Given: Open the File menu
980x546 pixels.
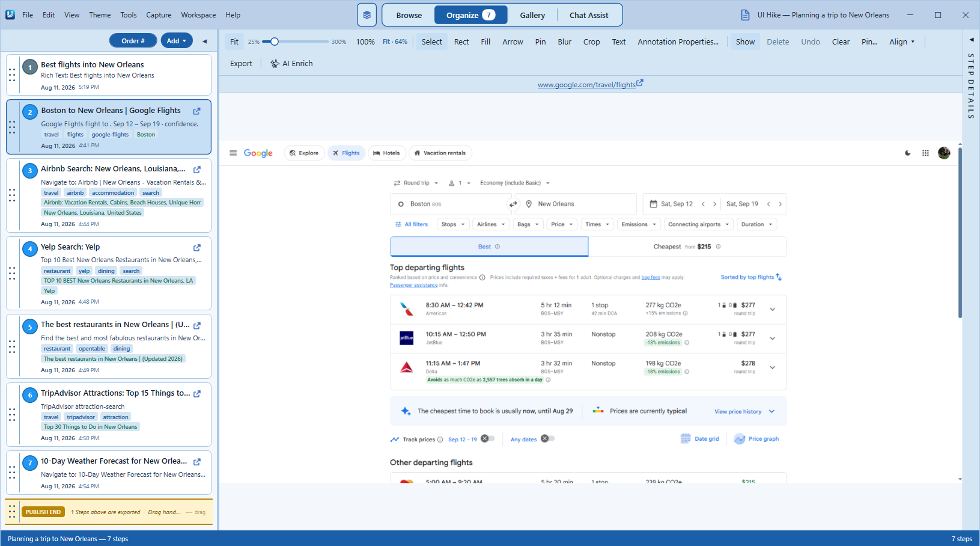Looking at the screenshot, I should coord(28,15).
